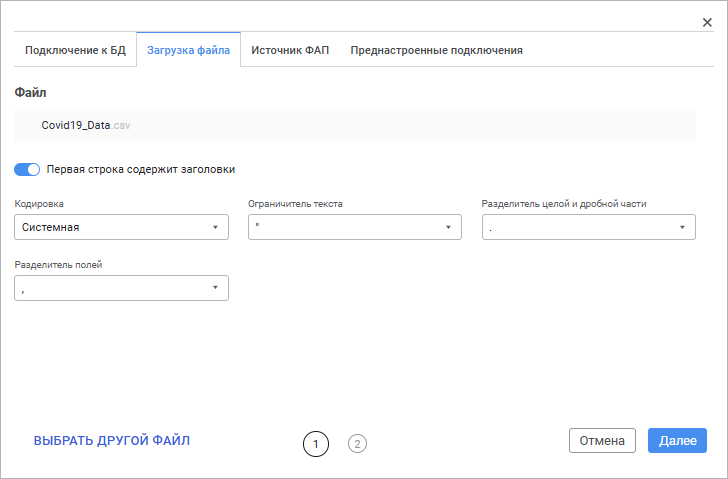Open the Кодировка dropdown showing Системная
728x479 pixels.
pyautogui.click(x=110, y=227)
